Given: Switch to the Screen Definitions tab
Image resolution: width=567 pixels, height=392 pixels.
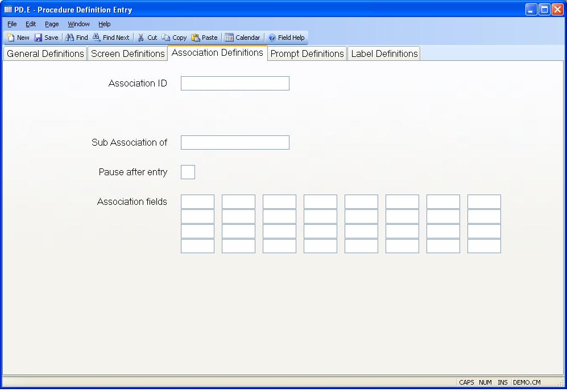Looking at the screenshot, I should pos(127,53).
